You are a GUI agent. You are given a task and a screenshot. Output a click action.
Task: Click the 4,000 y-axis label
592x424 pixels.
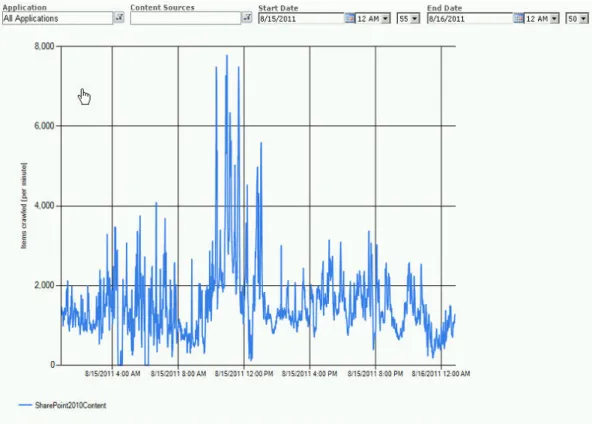coord(45,206)
